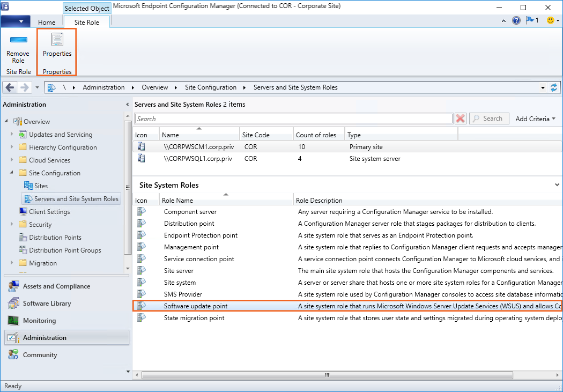The width and height of the screenshot is (563, 392).
Task: Expand the Security folder node
Action: pyautogui.click(x=12, y=225)
